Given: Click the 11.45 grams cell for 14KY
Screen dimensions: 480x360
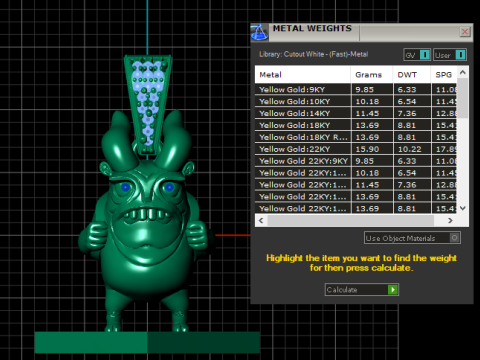Looking at the screenshot, I should pyautogui.click(x=372, y=113).
